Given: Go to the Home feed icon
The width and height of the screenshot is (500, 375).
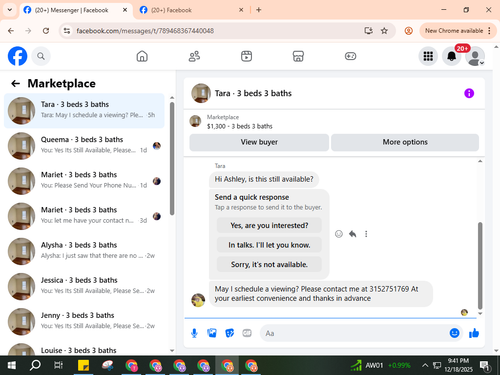Looking at the screenshot, I should tap(142, 56).
